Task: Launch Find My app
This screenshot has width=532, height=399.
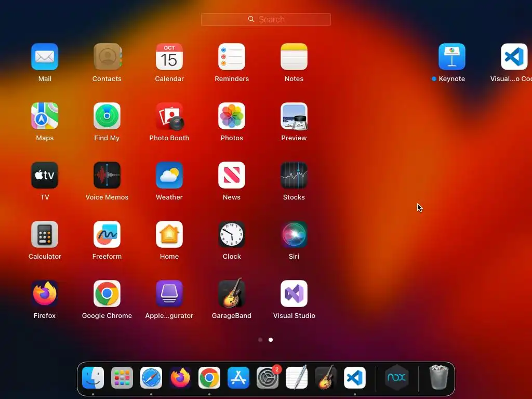Action: click(x=107, y=116)
